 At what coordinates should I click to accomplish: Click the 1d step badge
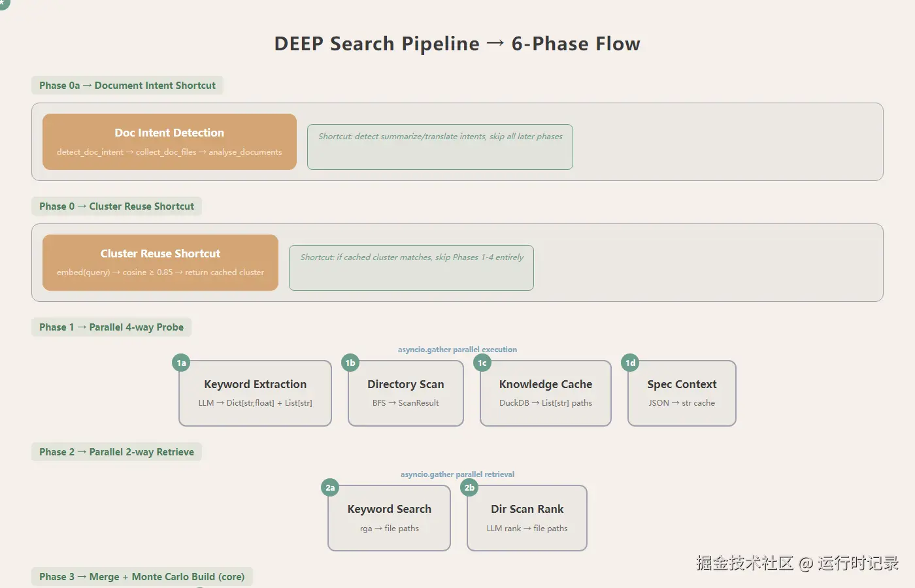tap(630, 363)
